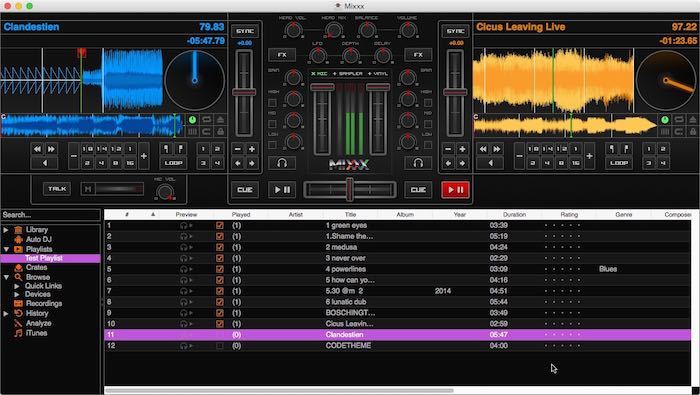Viewport: 700px width, 395px height.
Task: Click the left deck keylock padlock icon
Action: (220, 132)
